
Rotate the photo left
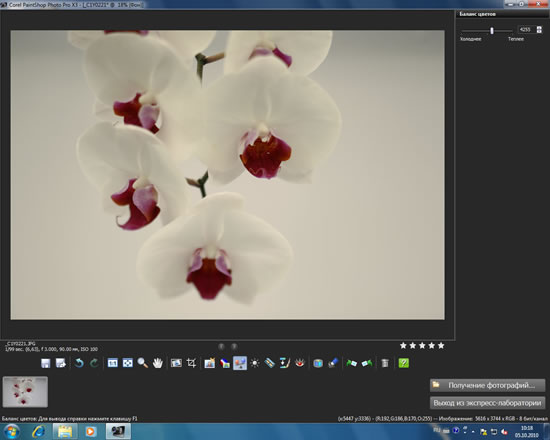click(351, 363)
